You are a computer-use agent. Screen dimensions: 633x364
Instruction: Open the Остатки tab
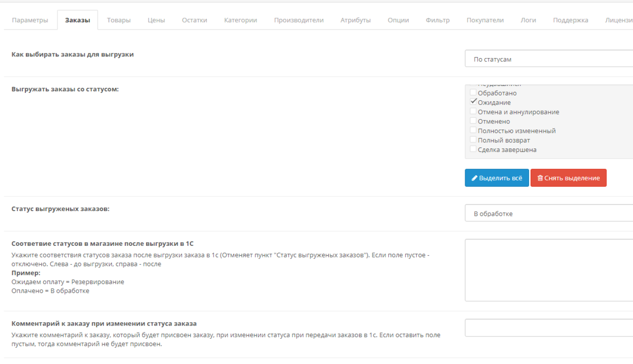click(195, 20)
